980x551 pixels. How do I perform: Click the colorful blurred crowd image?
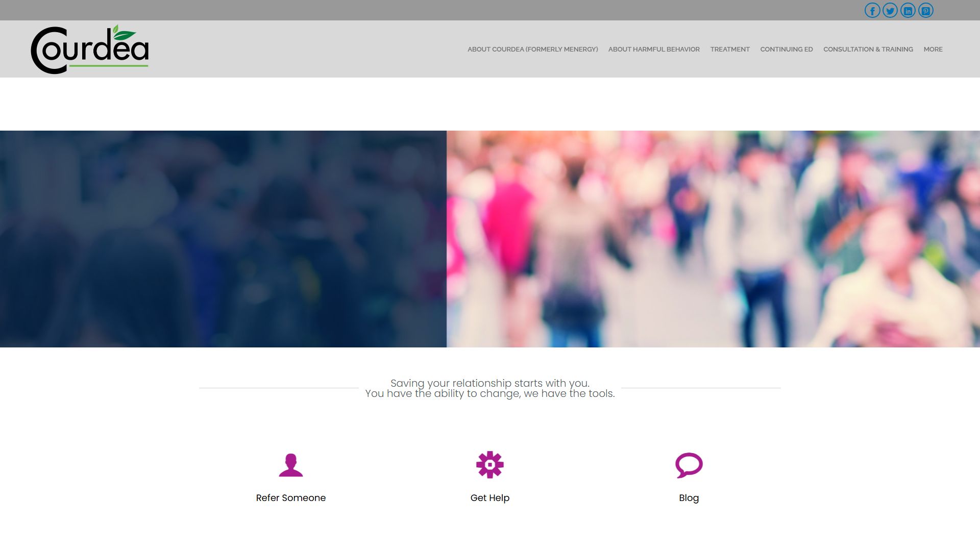[x=713, y=239]
